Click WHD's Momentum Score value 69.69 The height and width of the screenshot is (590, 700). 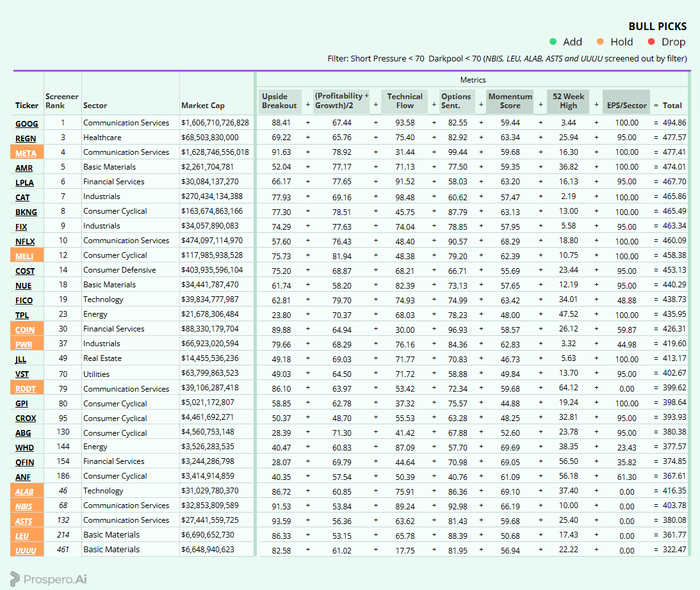(510, 447)
